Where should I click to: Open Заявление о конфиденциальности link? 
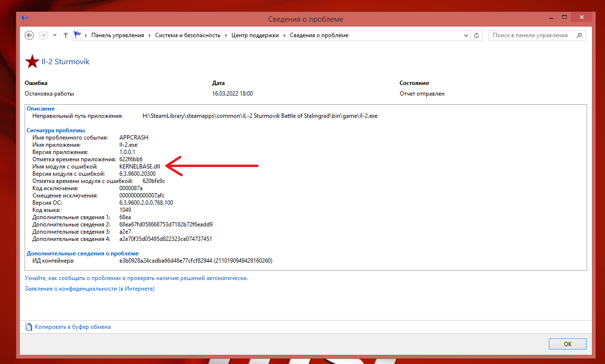[x=89, y=289]
